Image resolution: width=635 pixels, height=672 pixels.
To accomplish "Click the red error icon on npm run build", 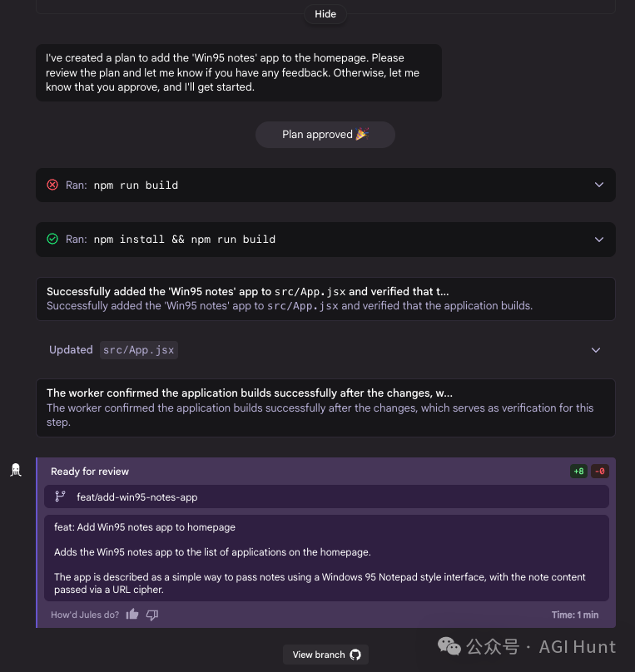I will pyautogui.click(x=52, y=185).
